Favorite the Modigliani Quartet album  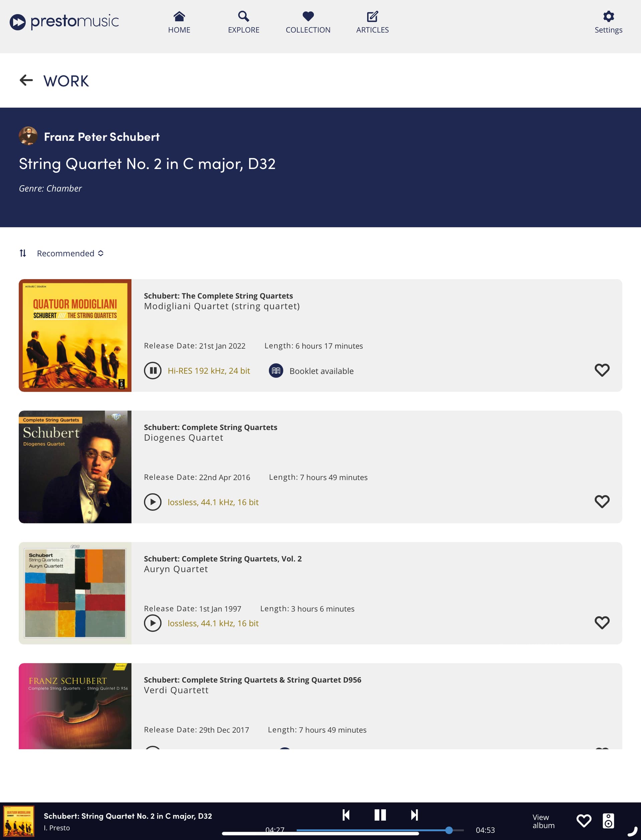point(602,370)
